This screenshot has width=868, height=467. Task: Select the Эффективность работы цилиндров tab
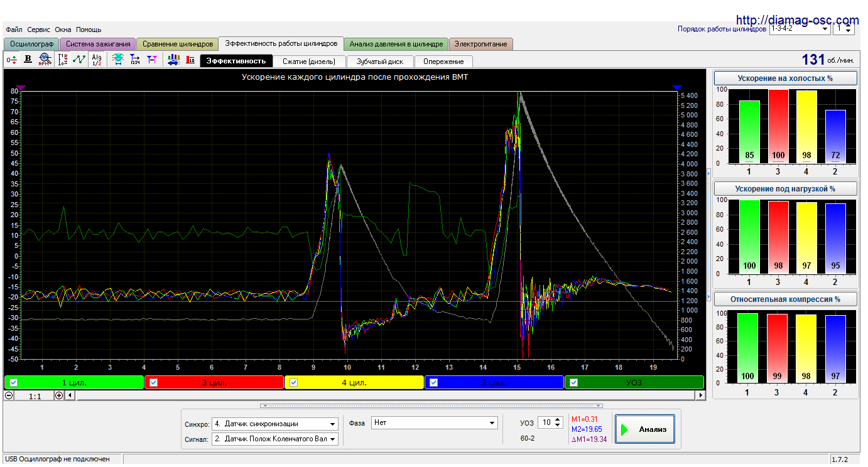click(281, 43)
